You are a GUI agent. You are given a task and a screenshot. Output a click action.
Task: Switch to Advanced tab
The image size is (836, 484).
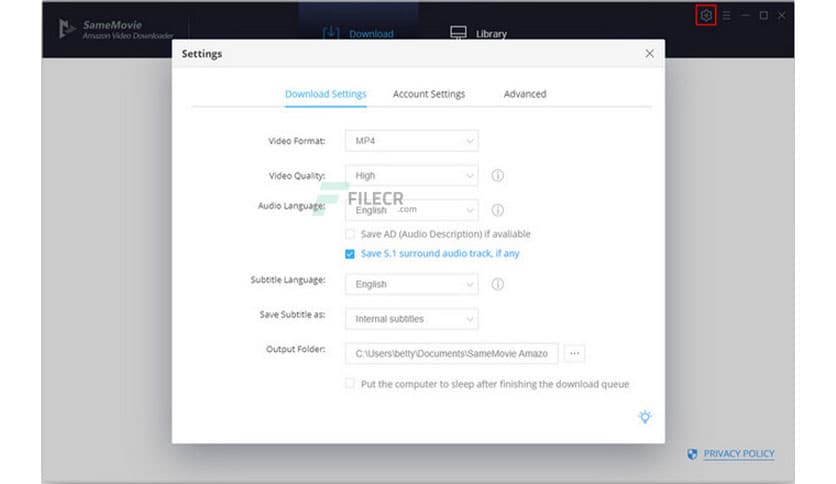tap(525, 94)
